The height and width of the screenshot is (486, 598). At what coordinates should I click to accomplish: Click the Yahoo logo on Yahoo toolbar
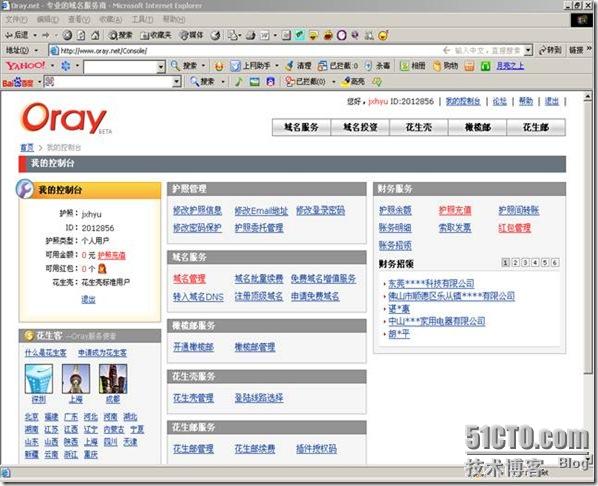pos(25,66)
